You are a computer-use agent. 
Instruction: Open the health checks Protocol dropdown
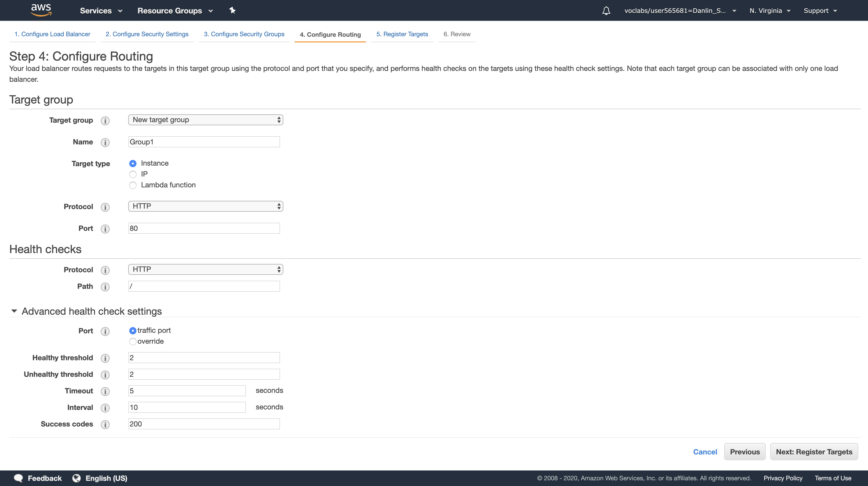coord(205,269)
